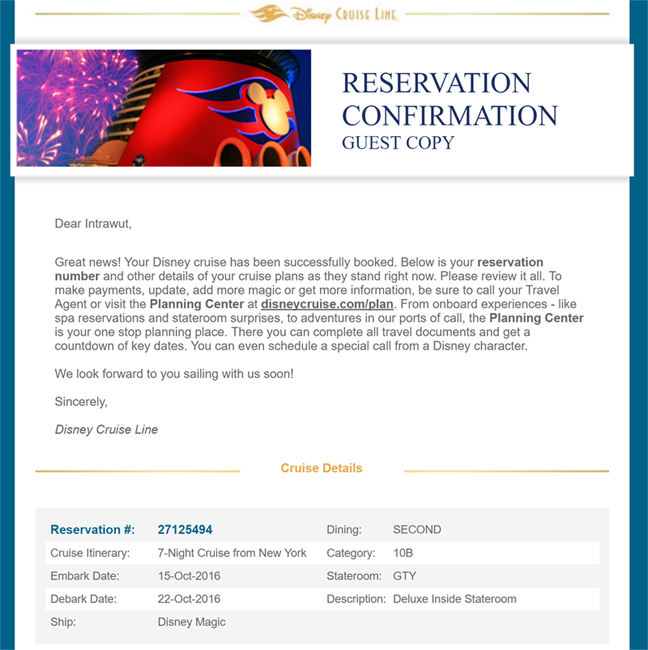The image size is (648, 650).
Task: Click the Disney Cruise Line logo
Action: click(322, 14)
